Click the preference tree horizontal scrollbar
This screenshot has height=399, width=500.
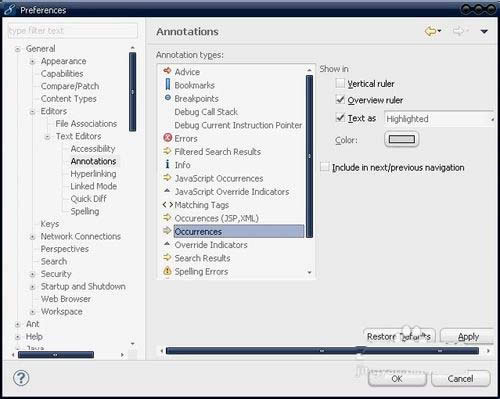(x=56, y=355)
